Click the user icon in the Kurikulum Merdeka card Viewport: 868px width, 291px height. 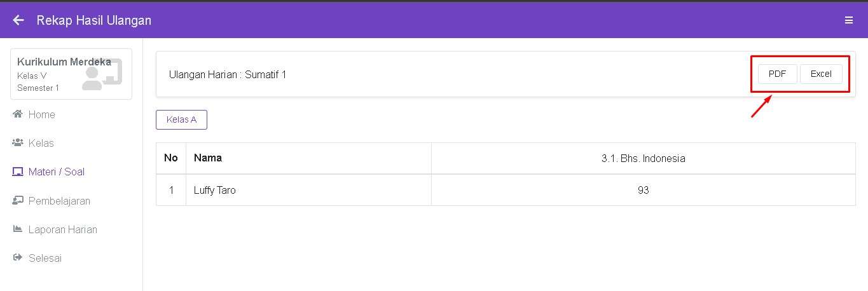coord(101,75)
